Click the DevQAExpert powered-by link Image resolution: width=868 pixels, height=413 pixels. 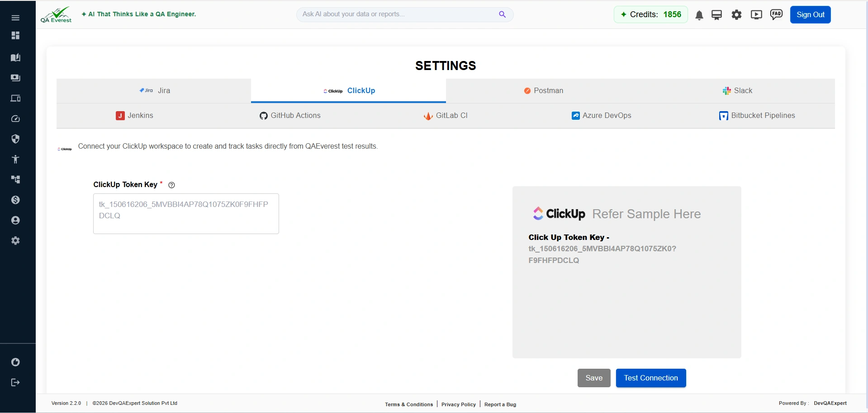pyautogui.click(x=830, y=403)
